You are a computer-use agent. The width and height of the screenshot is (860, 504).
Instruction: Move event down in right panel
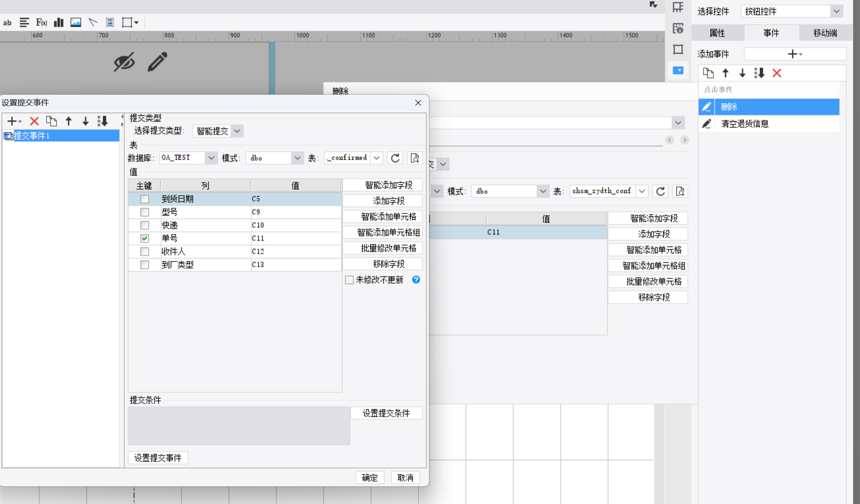tap(742, 73)
